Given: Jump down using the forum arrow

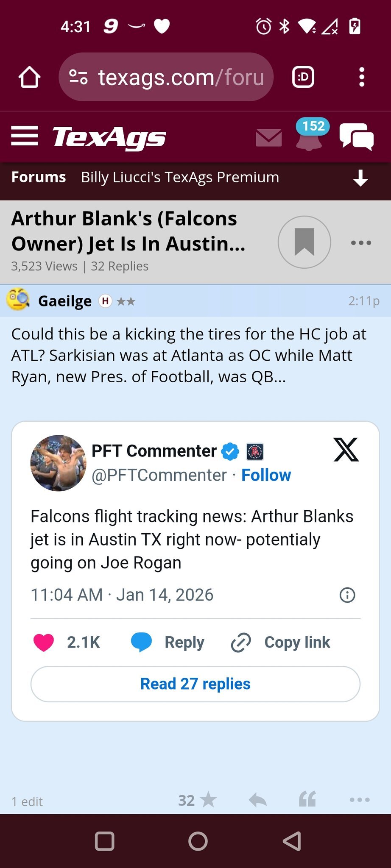Looking at the screenshot, I should click(360, 178).
